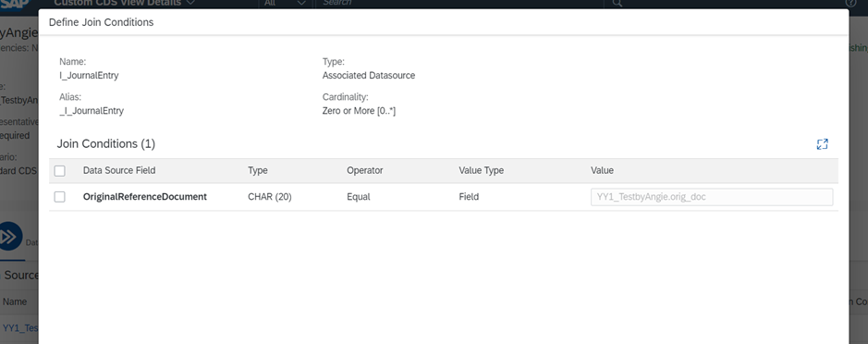Click the search magnifier icon
868x344 pixels.
pyautogui.click(x=617, y=4)
